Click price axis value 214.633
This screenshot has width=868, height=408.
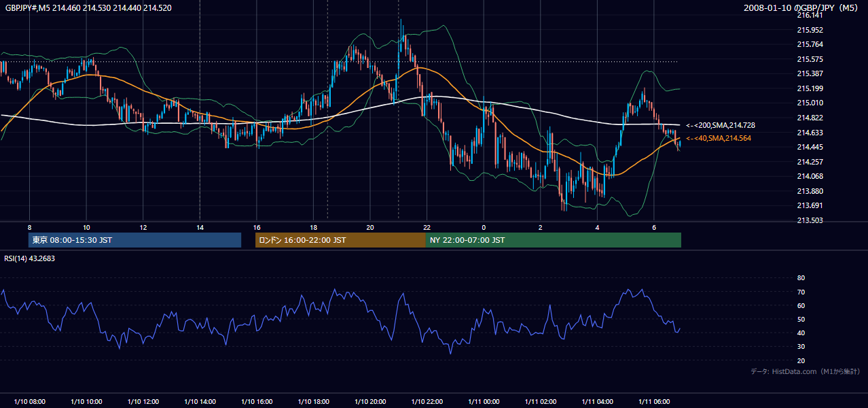810,133
